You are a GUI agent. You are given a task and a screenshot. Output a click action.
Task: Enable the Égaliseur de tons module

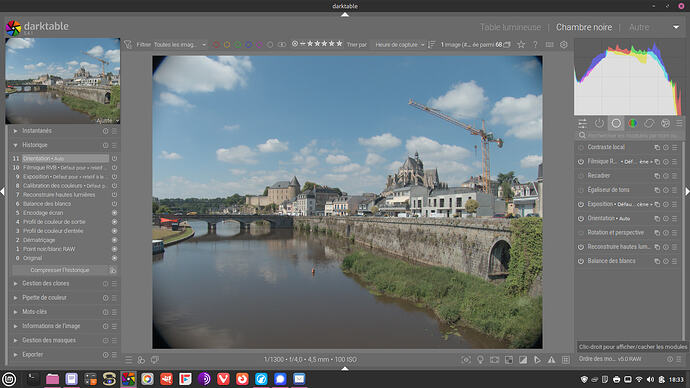point(581,190)
